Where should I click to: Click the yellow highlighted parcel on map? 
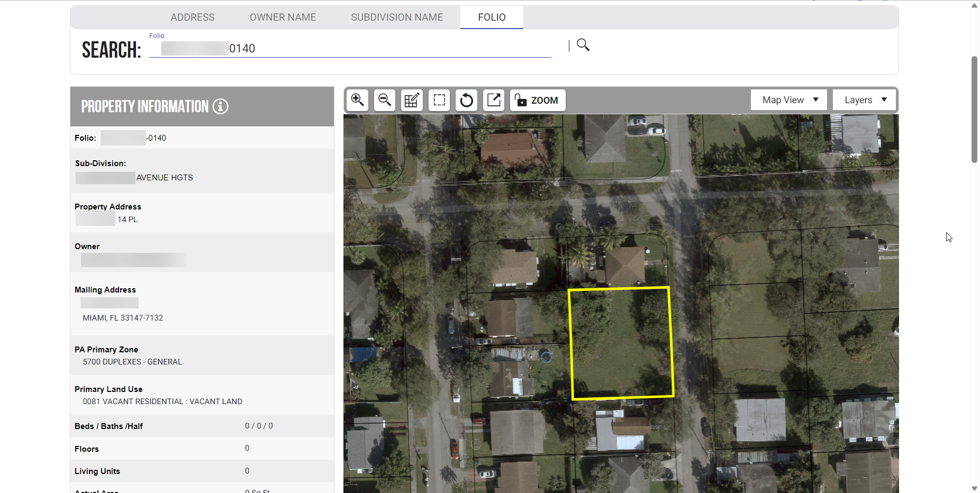coord(621,343)
